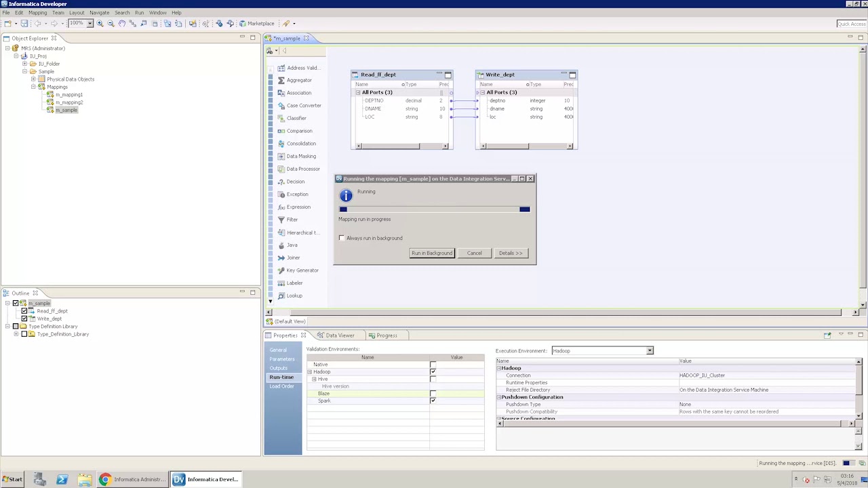Choose the Lookup transformation icon
The image size is (868, 488).
[x=281, y=296]
